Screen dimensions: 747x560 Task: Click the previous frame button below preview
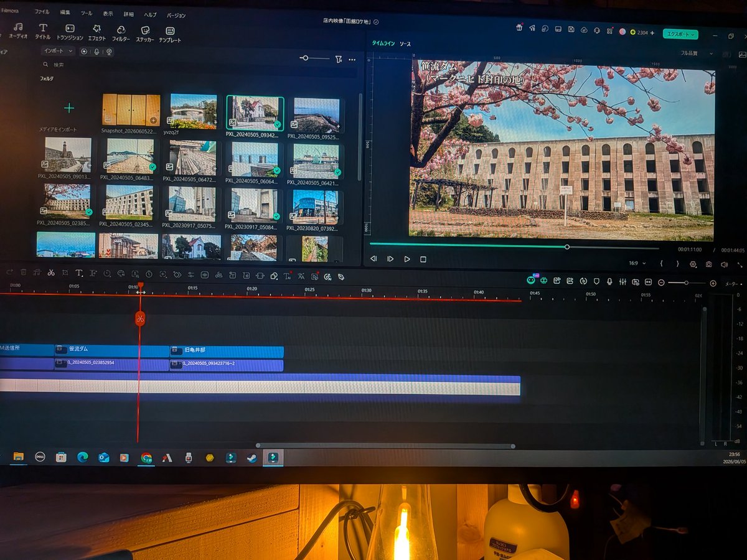[374, 259]
